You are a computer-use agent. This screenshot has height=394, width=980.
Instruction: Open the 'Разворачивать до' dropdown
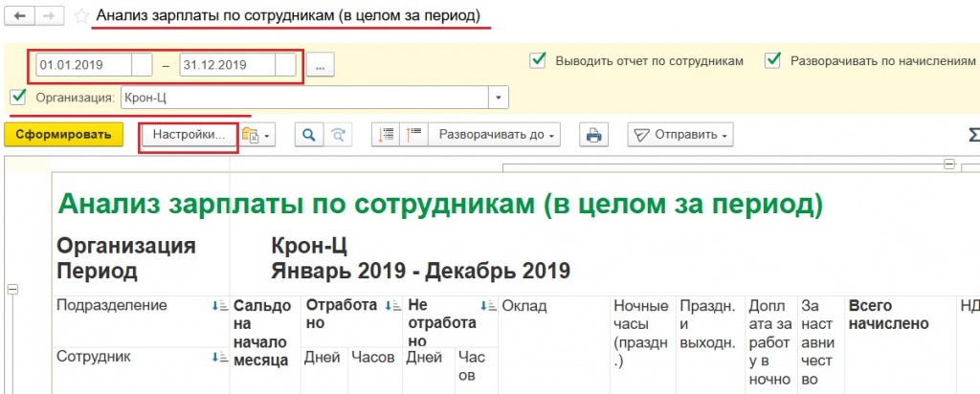pos(495,135)
